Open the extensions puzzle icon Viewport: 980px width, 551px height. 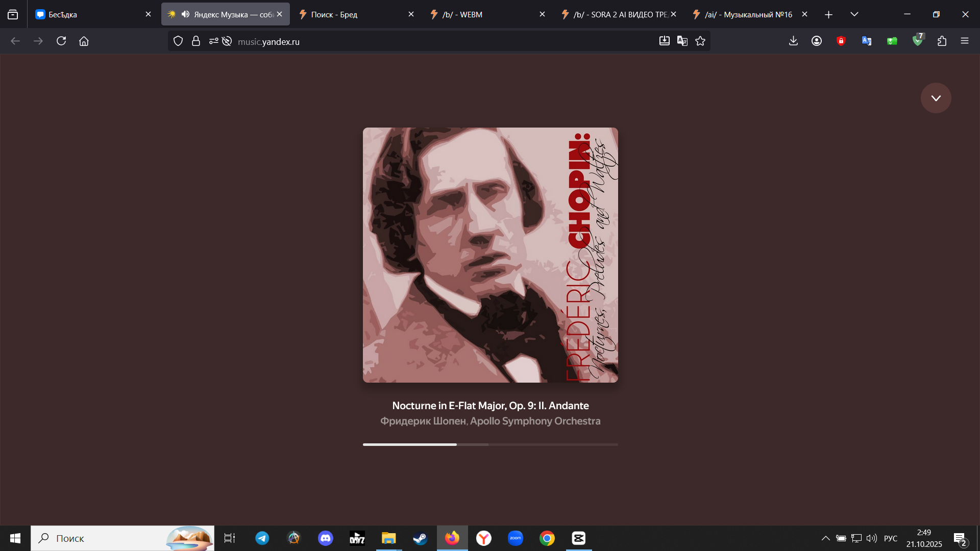(x=942, y=41)
